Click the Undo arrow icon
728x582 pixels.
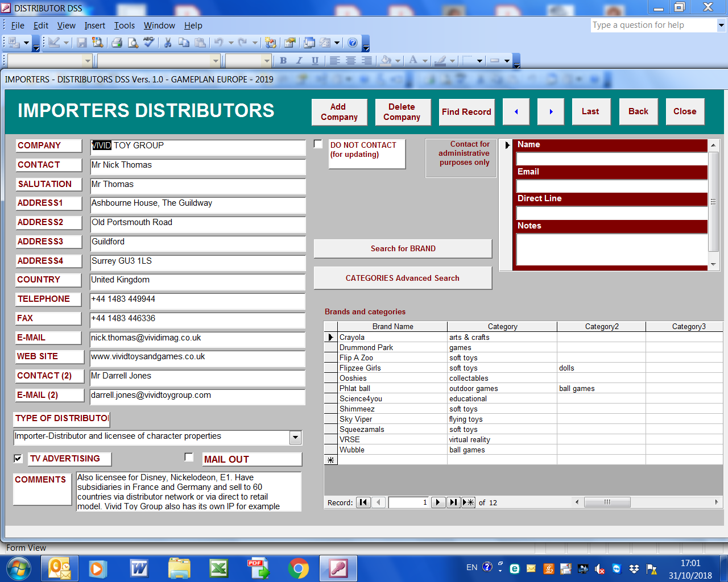[218, 43]
